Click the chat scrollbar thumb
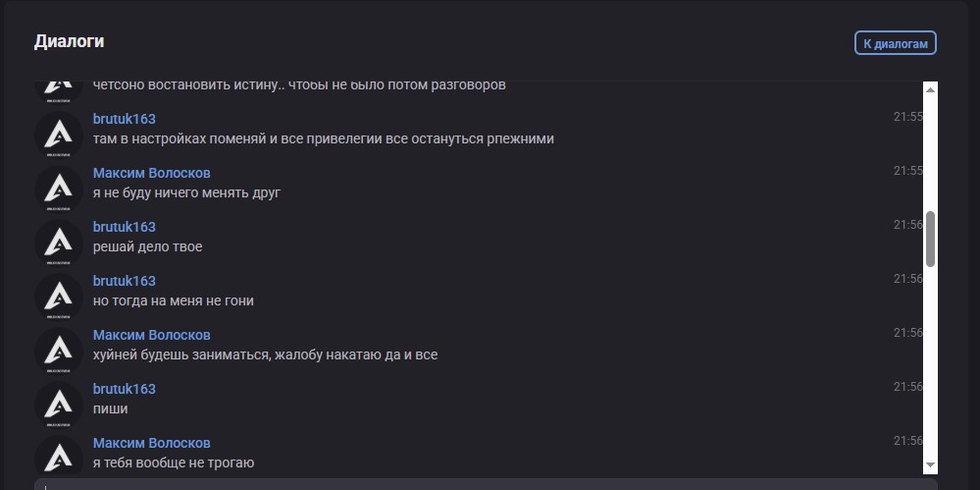Screen dimensions: 980x490 (x=931, y=238)
